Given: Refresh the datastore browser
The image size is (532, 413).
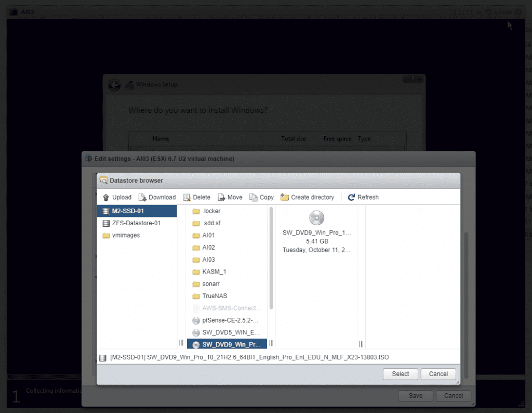Looking at the screenshot, I should (x=363, y=197).
